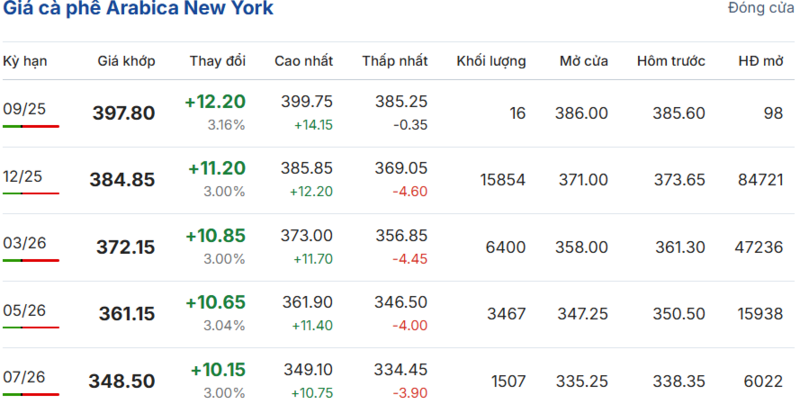Click the Kỳ hạn column header
This screenshot has height=404, width=800.
pos(25,61)
